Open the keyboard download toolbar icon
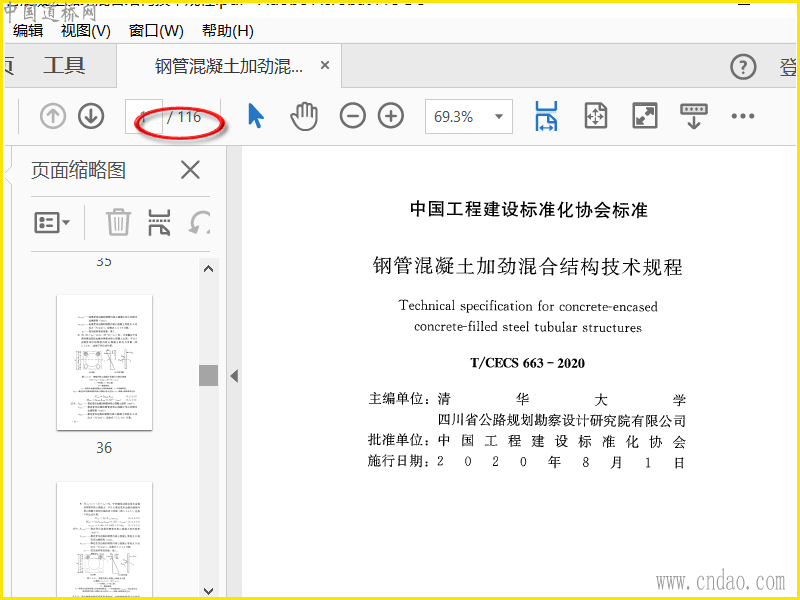Image resolution: width=800 pixels, height=600 pixels. [693, 116]
